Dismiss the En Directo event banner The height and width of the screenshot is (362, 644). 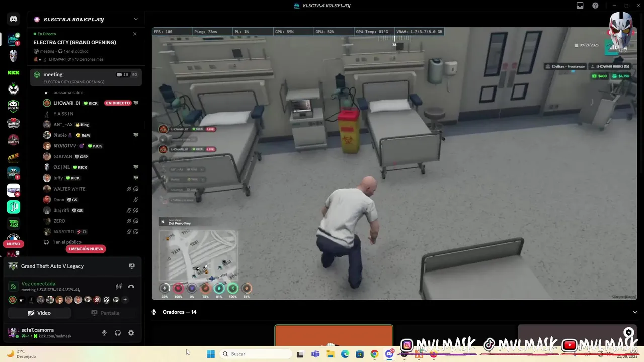click(135, 34)
